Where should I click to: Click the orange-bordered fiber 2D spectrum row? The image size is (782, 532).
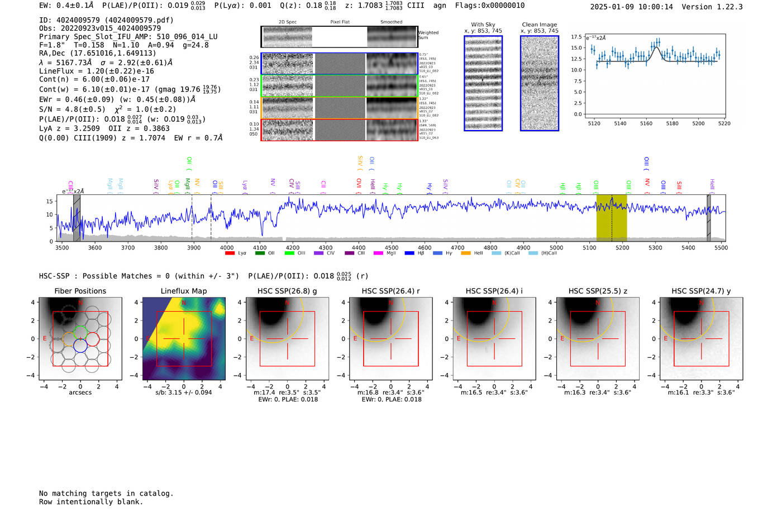click(x=339, y=108)
